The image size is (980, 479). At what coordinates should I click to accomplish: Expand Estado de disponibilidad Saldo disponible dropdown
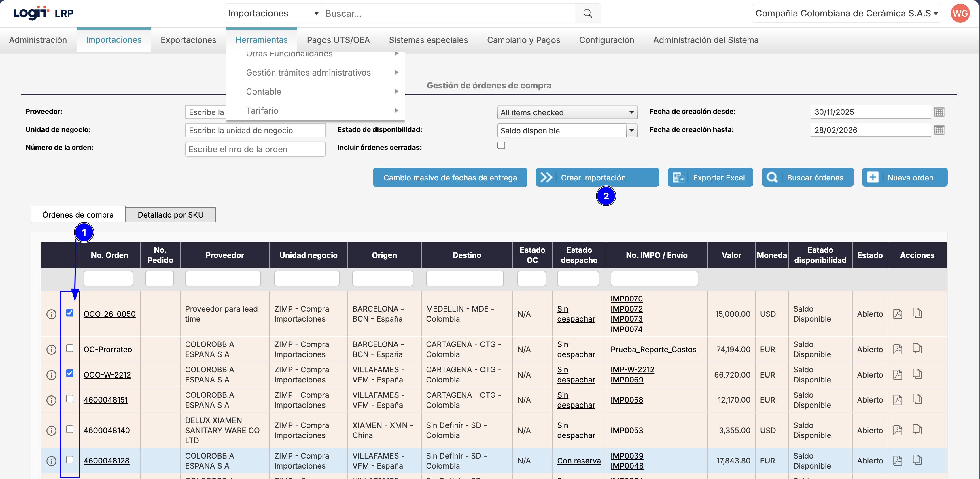click(x=631, y=131)
